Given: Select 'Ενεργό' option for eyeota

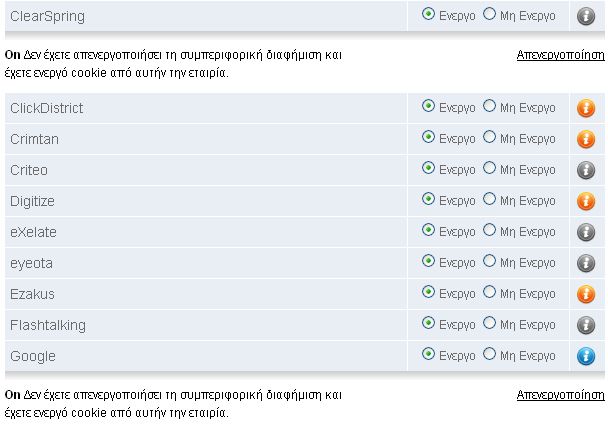Looking at the screenshot, I should click(x=429, y=261).
